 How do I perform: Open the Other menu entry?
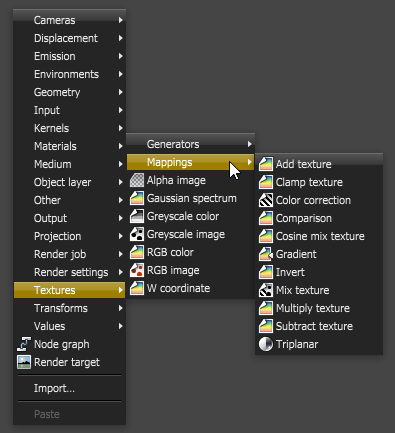69,200
